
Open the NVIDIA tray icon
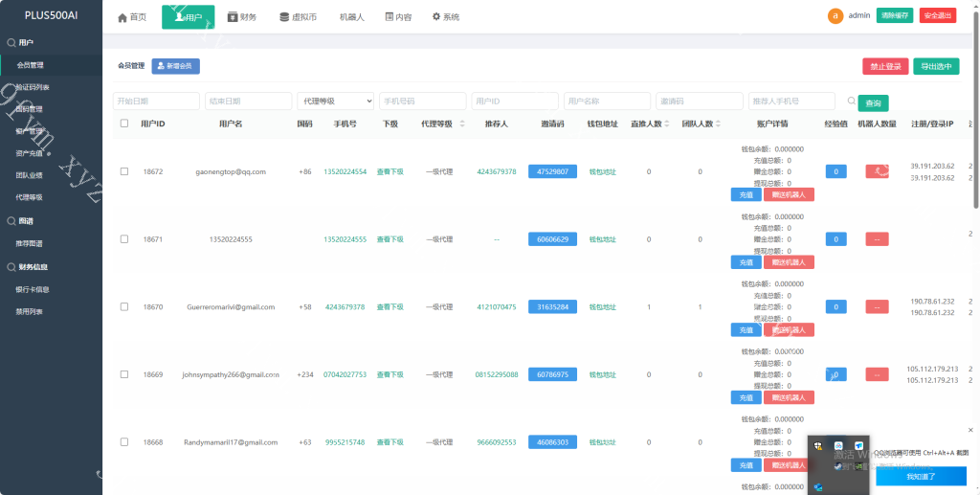click(858, 466)
